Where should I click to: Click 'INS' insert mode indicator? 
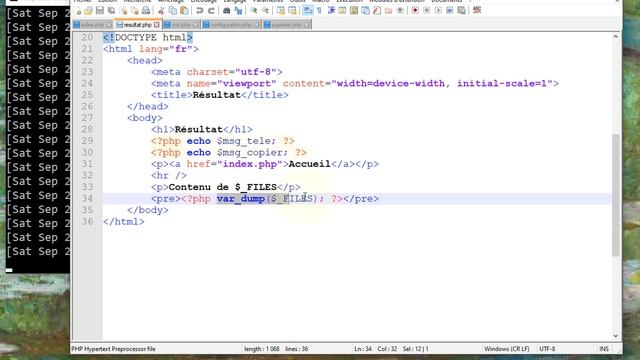tap(604, 349)
